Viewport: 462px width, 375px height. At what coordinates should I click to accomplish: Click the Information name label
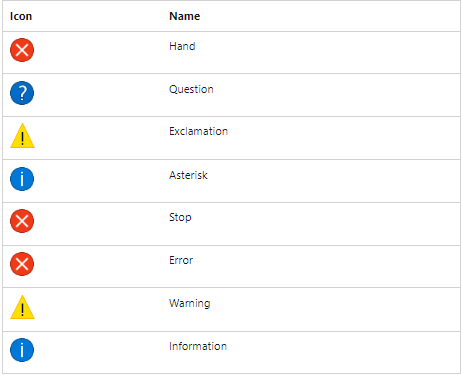[x=198, y=346]
